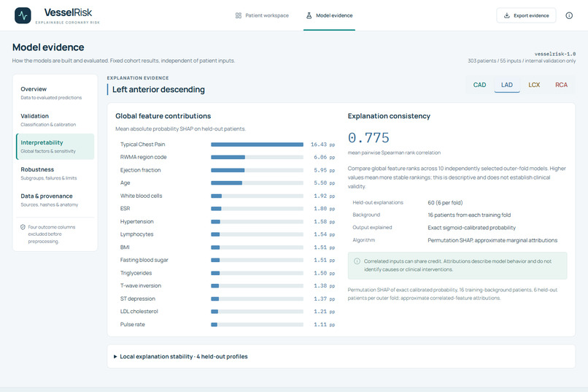Click the '1.11 pp' value

pyautogui.click(x=324, y=325)
